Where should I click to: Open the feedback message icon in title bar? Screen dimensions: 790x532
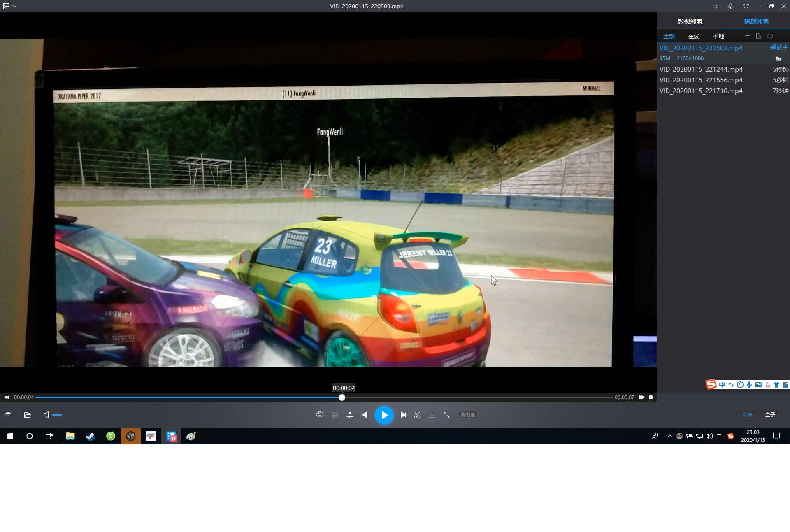pos(716,6)
